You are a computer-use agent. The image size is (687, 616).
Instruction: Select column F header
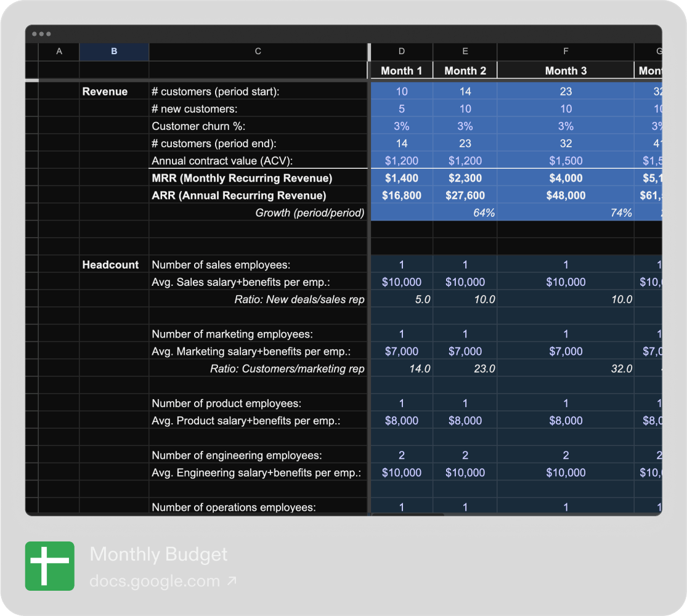pos(566,52)
